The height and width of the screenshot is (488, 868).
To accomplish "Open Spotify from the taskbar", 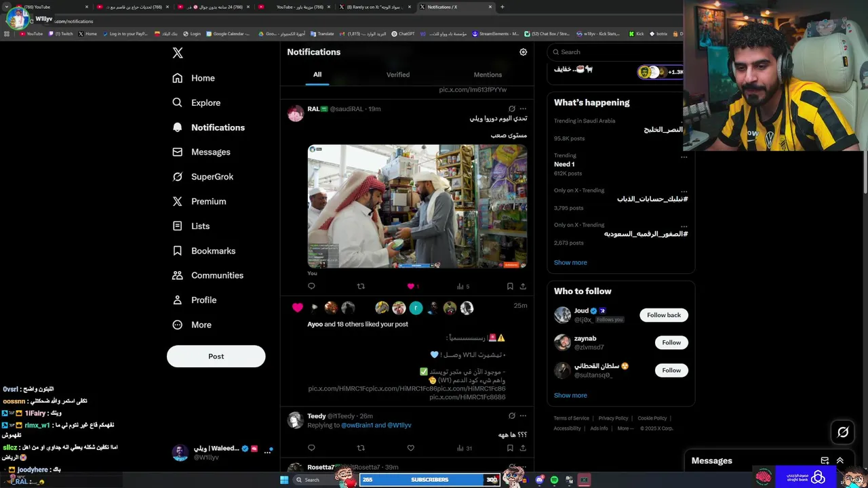I will tap(554, 480).
